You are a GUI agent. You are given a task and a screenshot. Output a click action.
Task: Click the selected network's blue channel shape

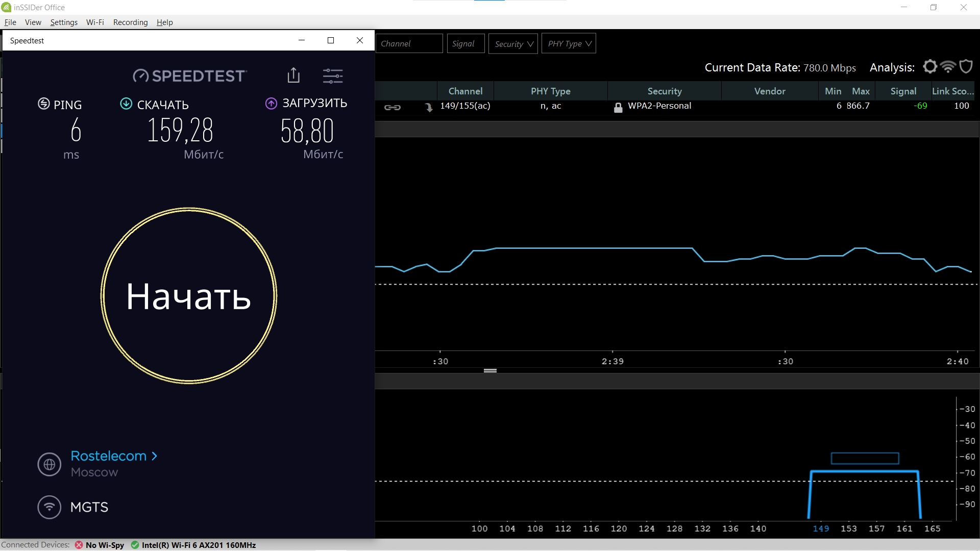point(865,494)
